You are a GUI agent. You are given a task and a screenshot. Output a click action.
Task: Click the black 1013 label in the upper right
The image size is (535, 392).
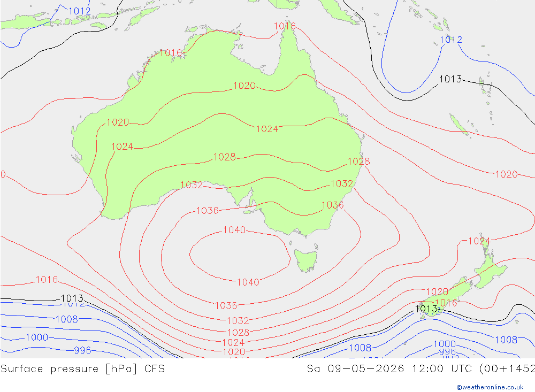(450, 79)
